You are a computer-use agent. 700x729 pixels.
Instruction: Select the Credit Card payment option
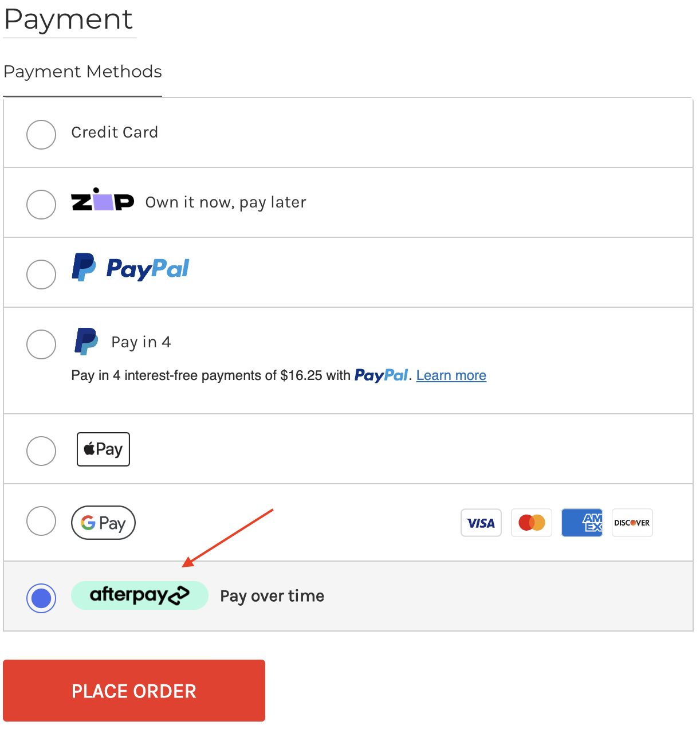(41, 135)
